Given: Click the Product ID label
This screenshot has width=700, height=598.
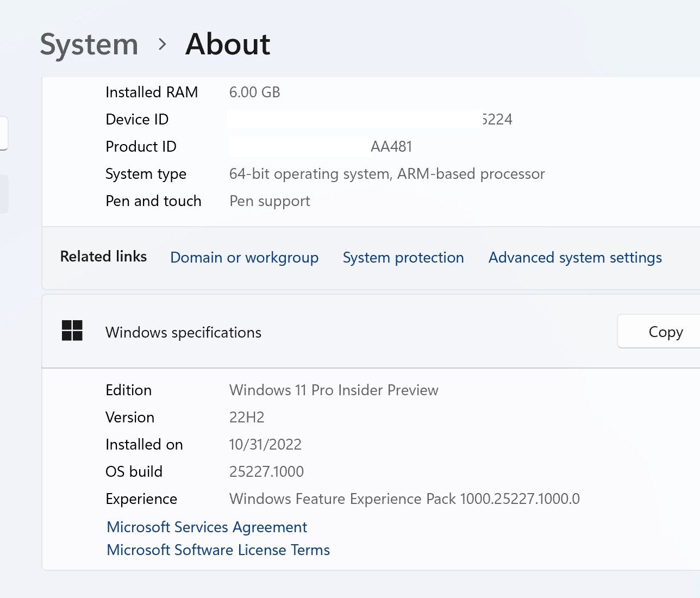Looking at the screenshot, I should click(141, 146).
